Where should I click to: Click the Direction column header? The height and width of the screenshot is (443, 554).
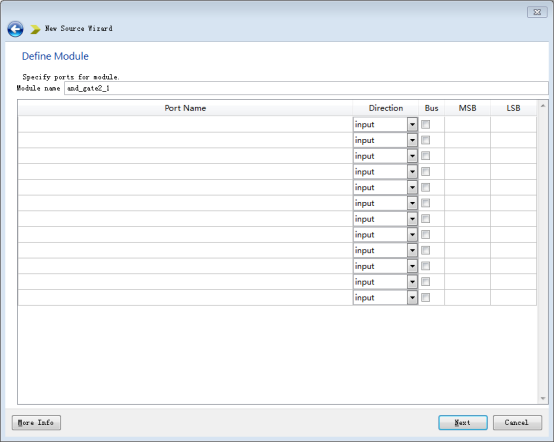tap(385, 108)
